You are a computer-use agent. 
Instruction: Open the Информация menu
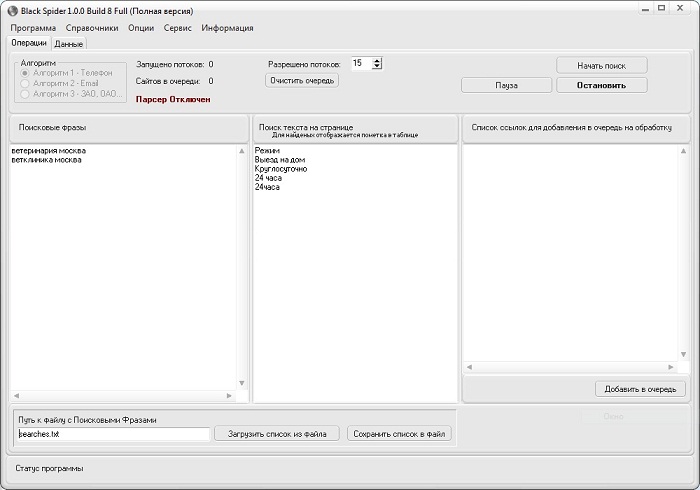pyautogui.click(x=227, y=28)
